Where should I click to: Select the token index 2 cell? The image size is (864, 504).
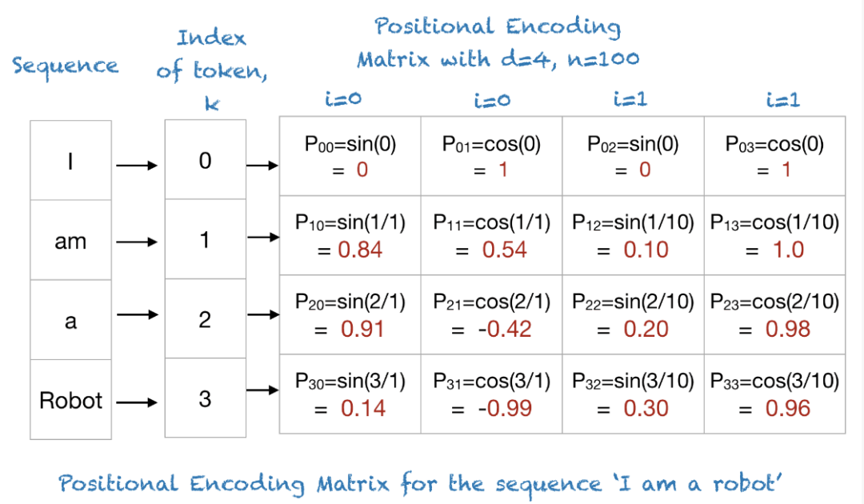pyautogui.click(x=205, y=320)
